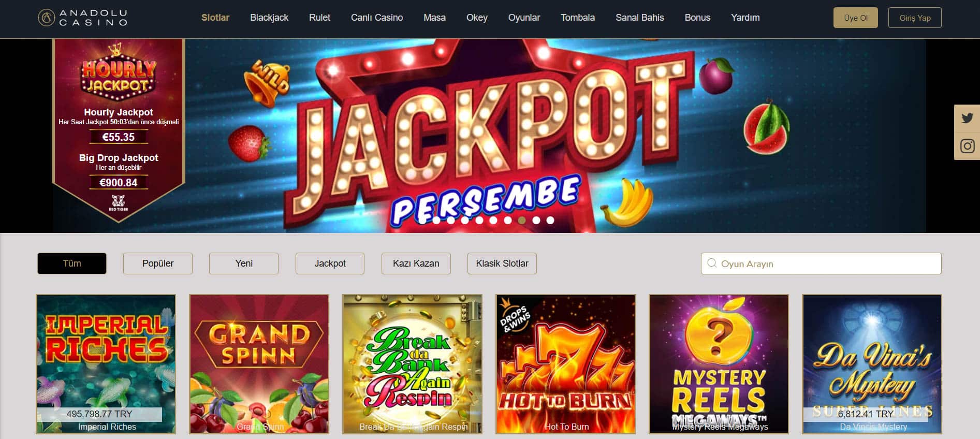Click the search magnifier icon

coord(712,263)
